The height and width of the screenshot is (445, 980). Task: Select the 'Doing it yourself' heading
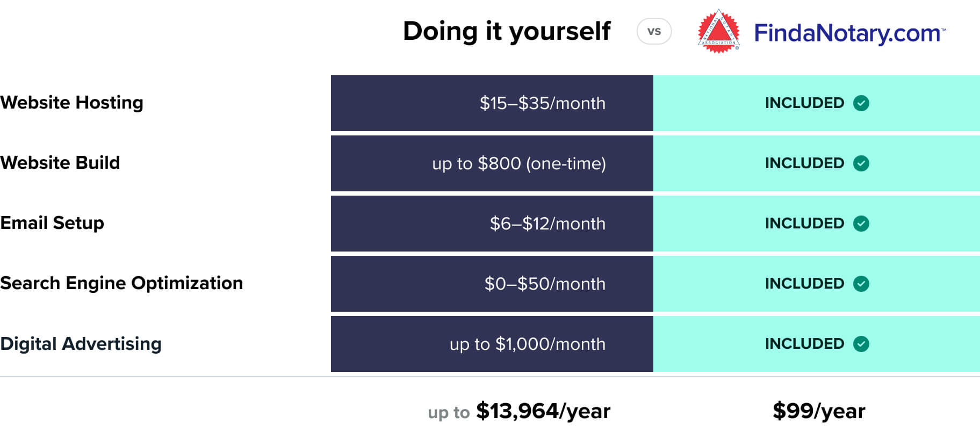[507, 31]
